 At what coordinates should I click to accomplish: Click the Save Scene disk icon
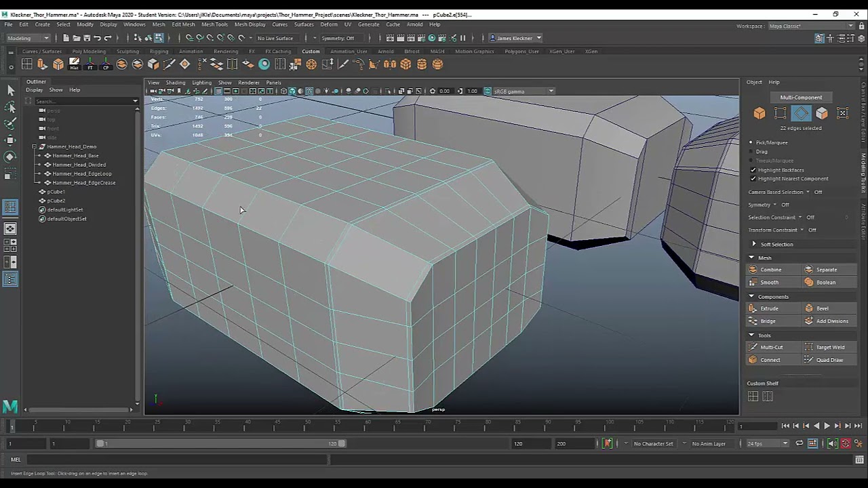[x=87, y=38]
